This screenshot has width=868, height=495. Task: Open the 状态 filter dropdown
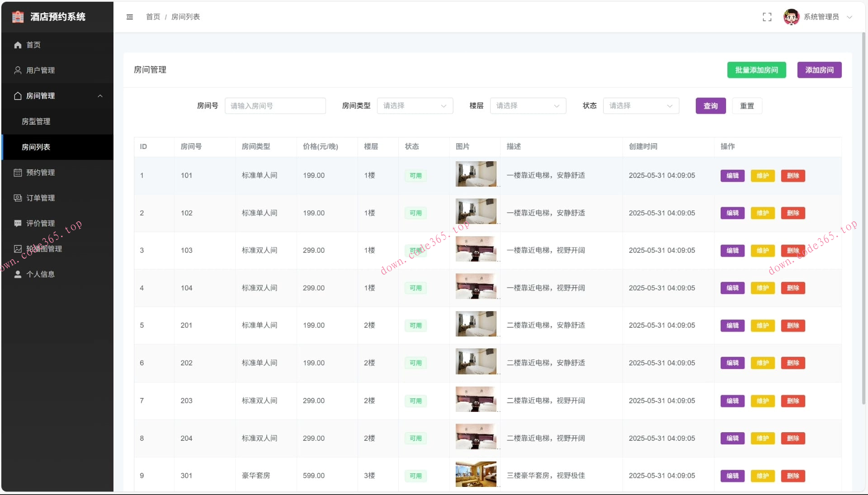click(641, 106)
